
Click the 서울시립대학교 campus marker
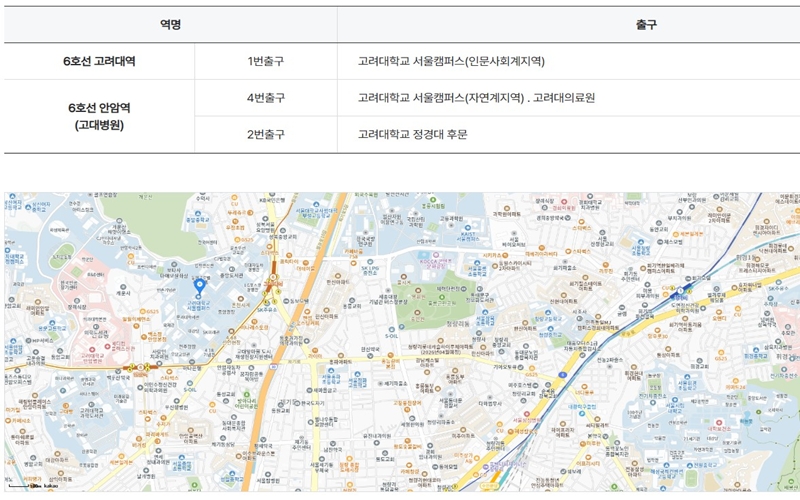click(675, 405)
